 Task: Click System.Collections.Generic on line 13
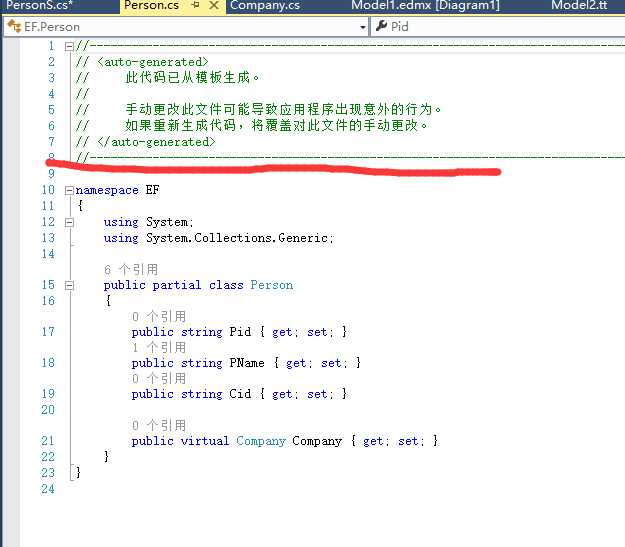point(237,238)
